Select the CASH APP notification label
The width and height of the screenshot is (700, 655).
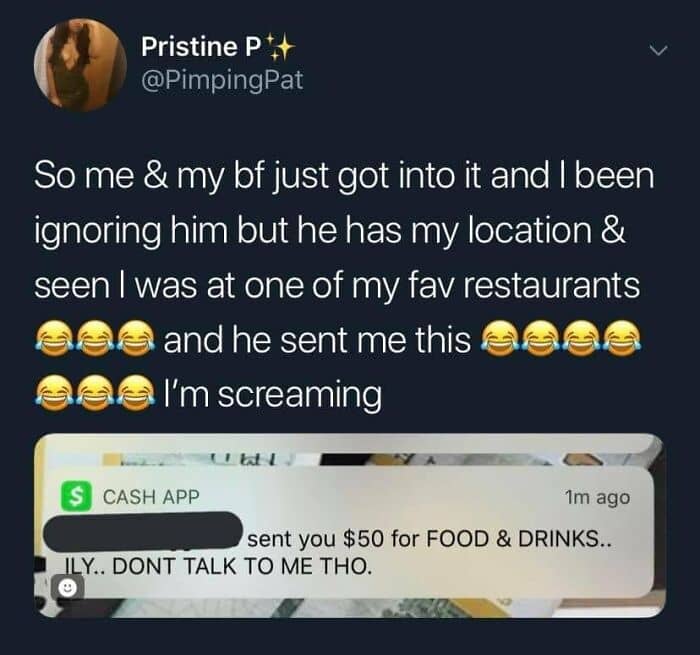(x=151, y=497)
